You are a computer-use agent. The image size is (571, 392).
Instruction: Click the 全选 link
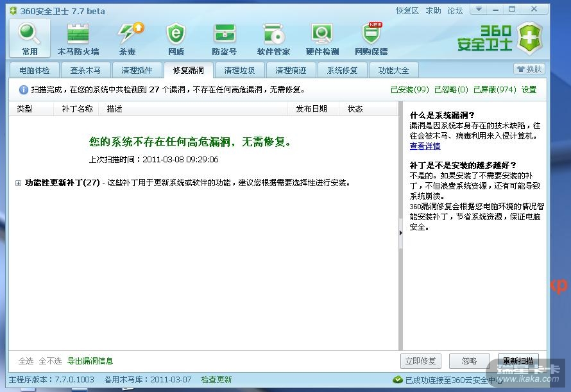click(26, 361)
